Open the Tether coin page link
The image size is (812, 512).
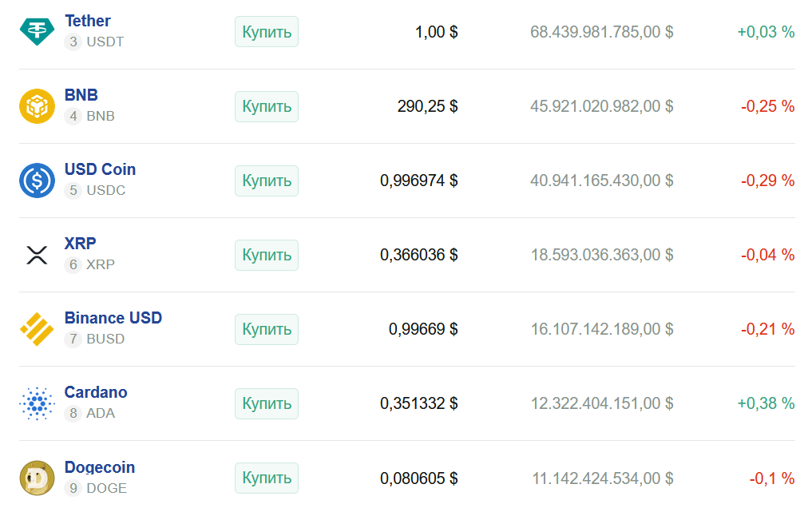coord(88,21)
